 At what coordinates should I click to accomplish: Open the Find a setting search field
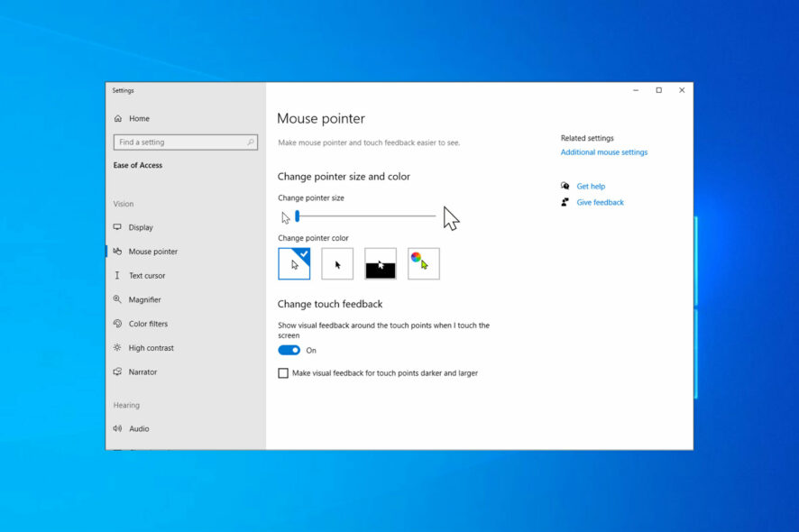point(185,142)
